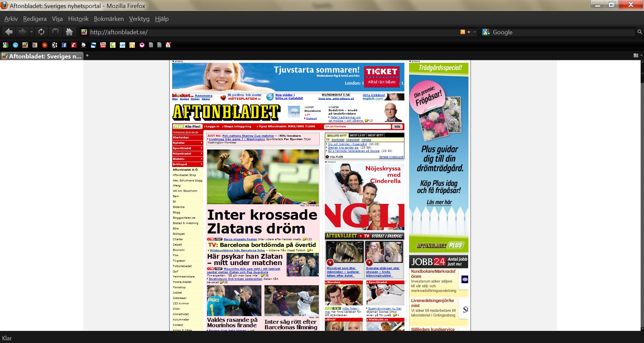Screen dimensions: 644x343
Task: Click the Skapa inloggning link
Action: (x=238, y=127)
